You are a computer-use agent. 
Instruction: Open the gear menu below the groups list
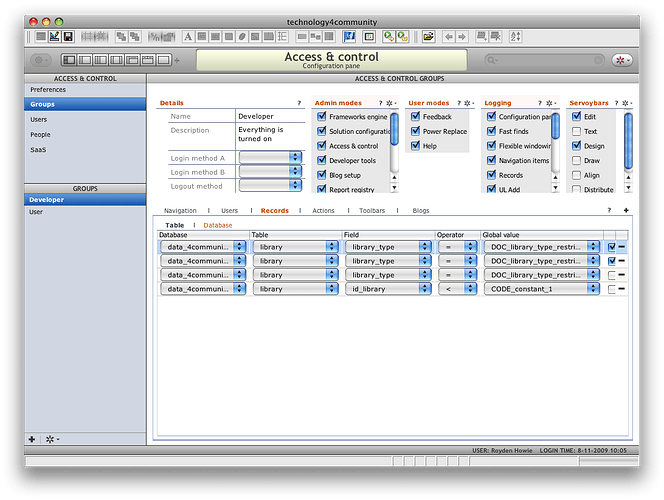point(51,439)
